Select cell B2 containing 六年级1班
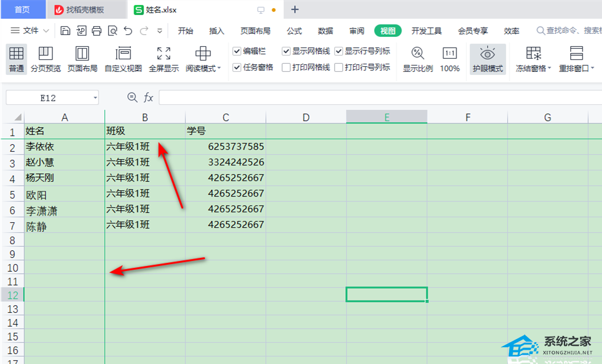Screen dimensions: 602x364 click(x=145, y=147)
